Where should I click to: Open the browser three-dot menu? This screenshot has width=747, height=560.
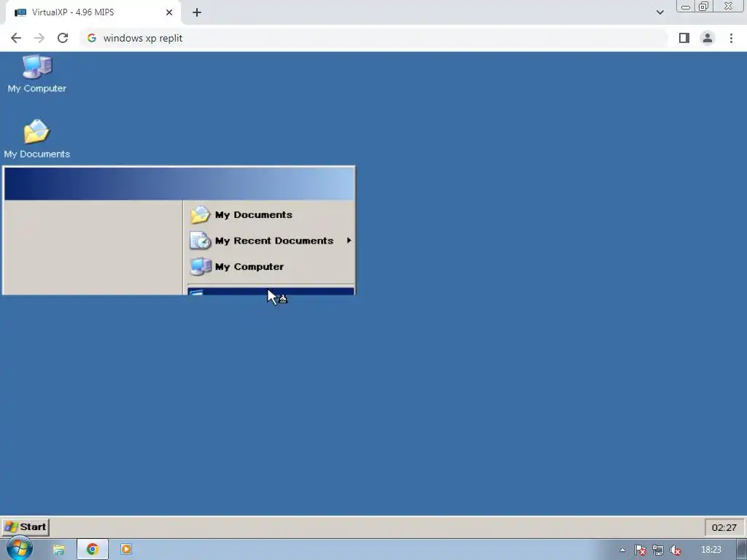[x=731, y=38]
